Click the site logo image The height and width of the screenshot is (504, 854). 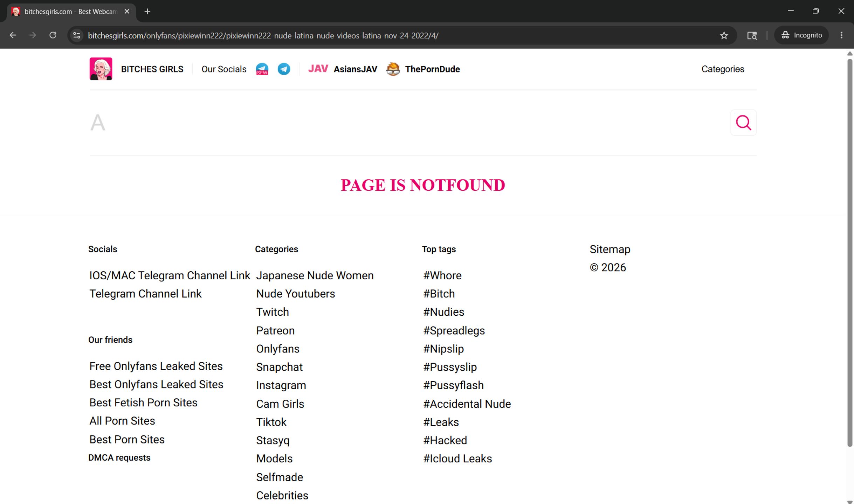(101, 69)
